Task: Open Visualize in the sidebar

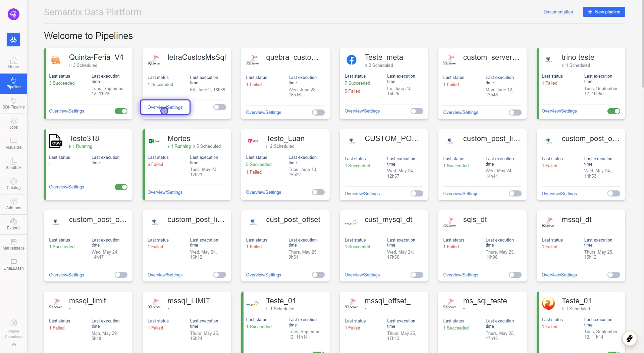Action: pyautogui.click(x=13, y=144)
